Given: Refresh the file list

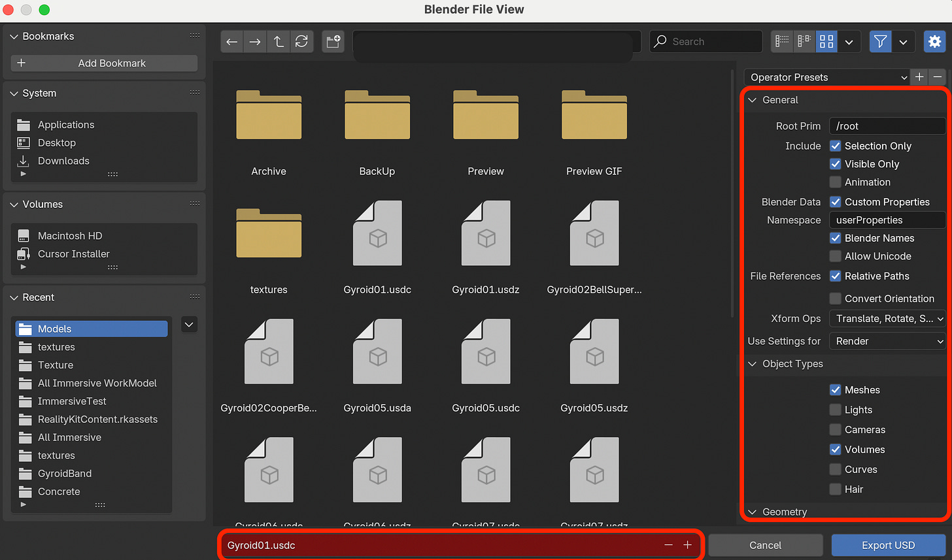Looking at the screenshot, I should coord(301,41).
